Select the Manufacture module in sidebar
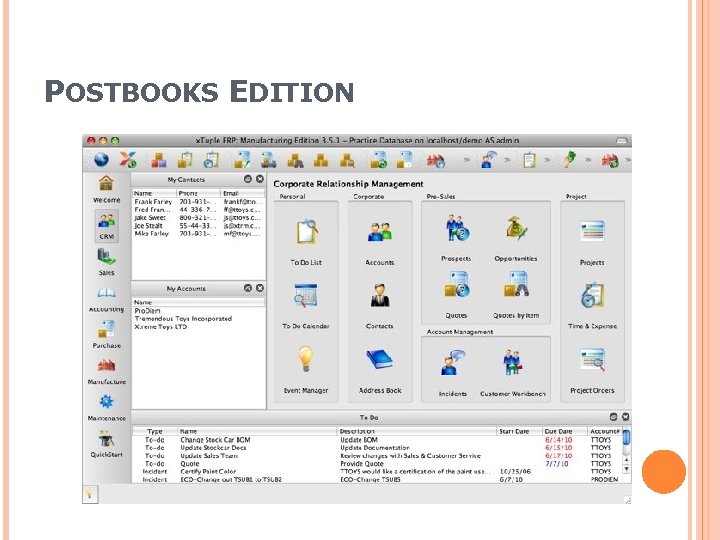The height and width of the screenshot is (540, 720). (x=107, y=371)
